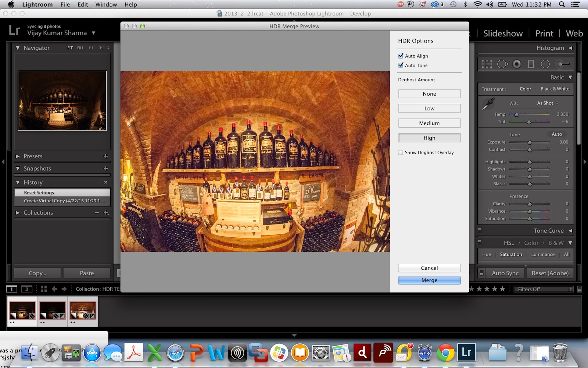Open the File menu
588x368 pixels.
65,4
